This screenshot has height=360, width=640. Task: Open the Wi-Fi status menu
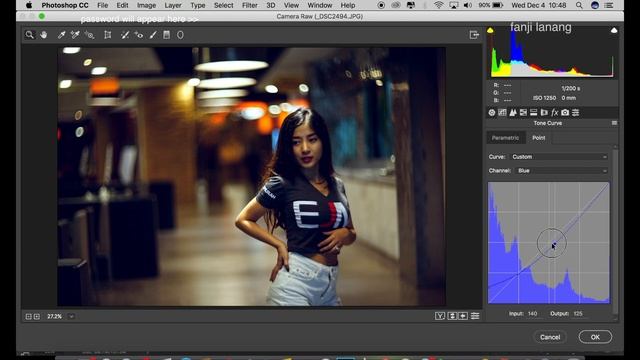click(438, 5)
